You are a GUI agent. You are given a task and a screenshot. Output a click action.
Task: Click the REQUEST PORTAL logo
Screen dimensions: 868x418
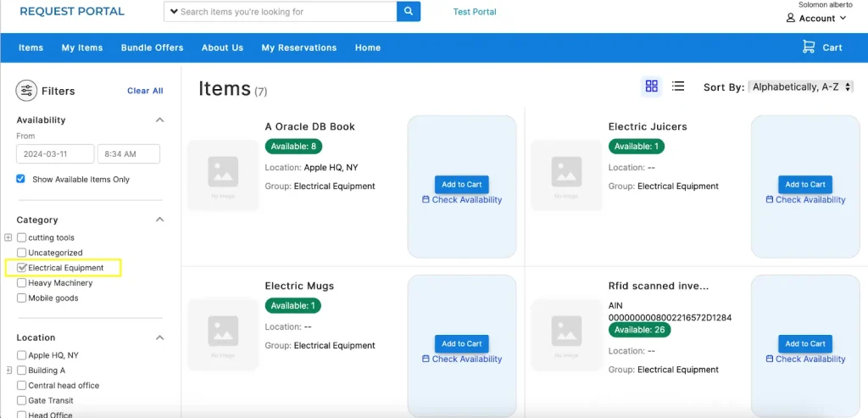pyautogui.click(x=72, y=12)
